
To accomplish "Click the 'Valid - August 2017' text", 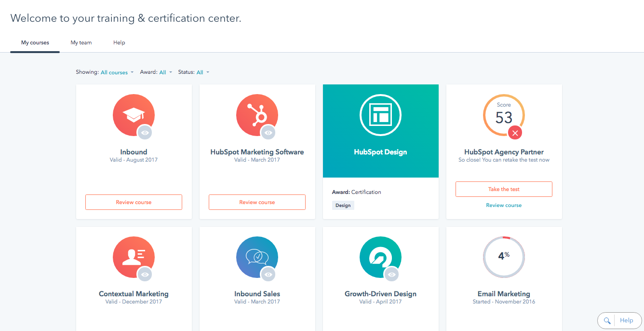I will click(134, 160).
